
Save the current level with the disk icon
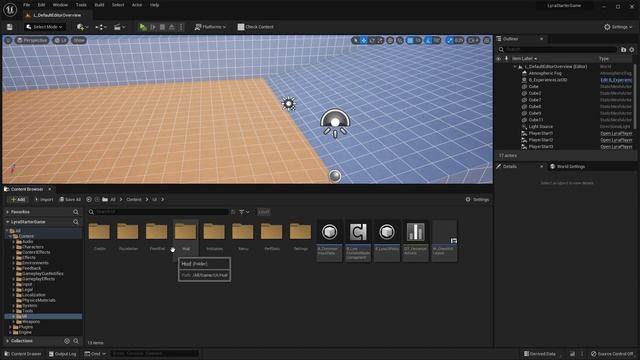tap(9, 27)
